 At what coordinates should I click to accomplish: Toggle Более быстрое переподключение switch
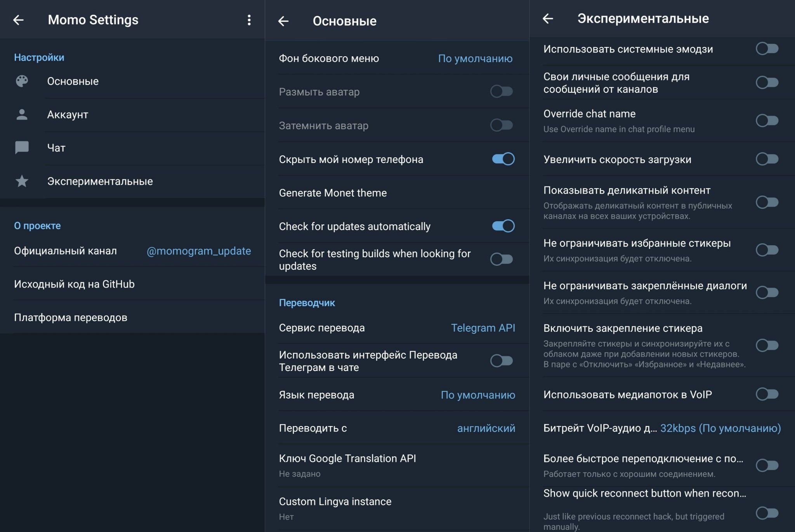[x=767, y=465]
